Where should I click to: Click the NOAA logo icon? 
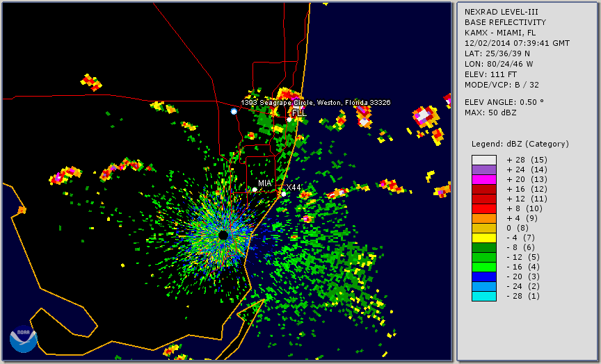[24, 339]
